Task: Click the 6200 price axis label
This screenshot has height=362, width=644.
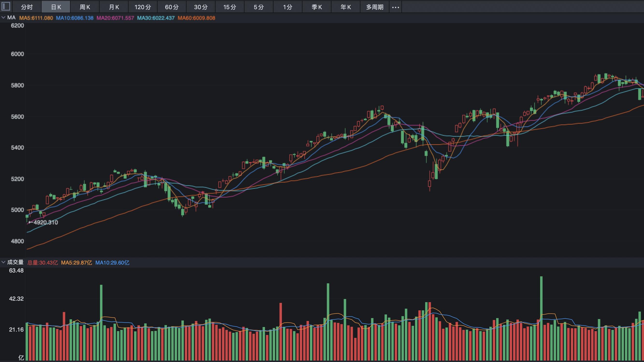Action: (17, 26)
